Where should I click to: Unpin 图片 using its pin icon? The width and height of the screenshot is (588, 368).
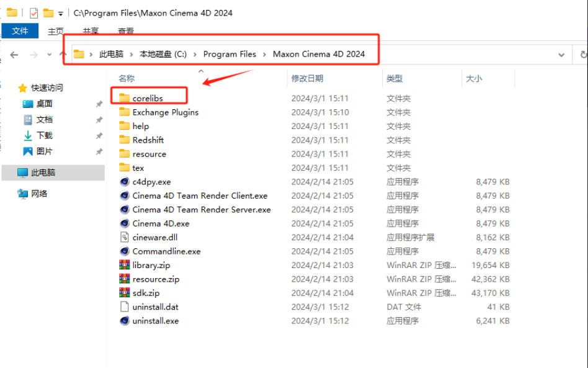(x=99, y=151)
